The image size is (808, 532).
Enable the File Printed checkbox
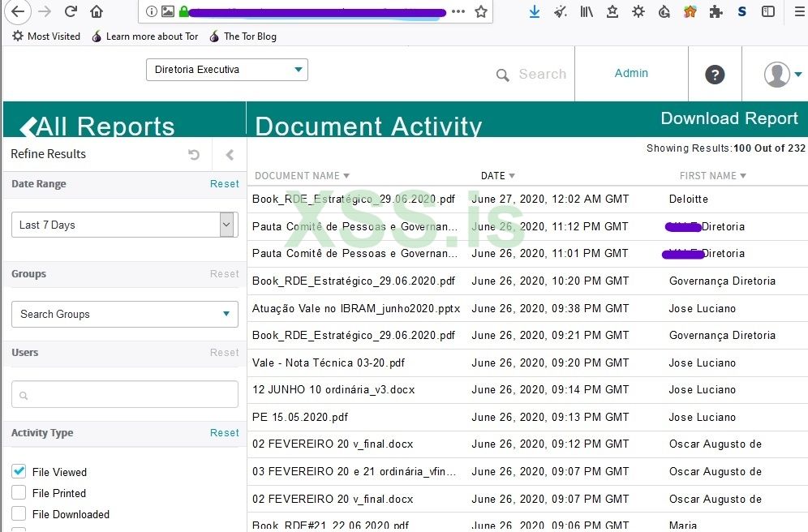click(x=18, y=492)
